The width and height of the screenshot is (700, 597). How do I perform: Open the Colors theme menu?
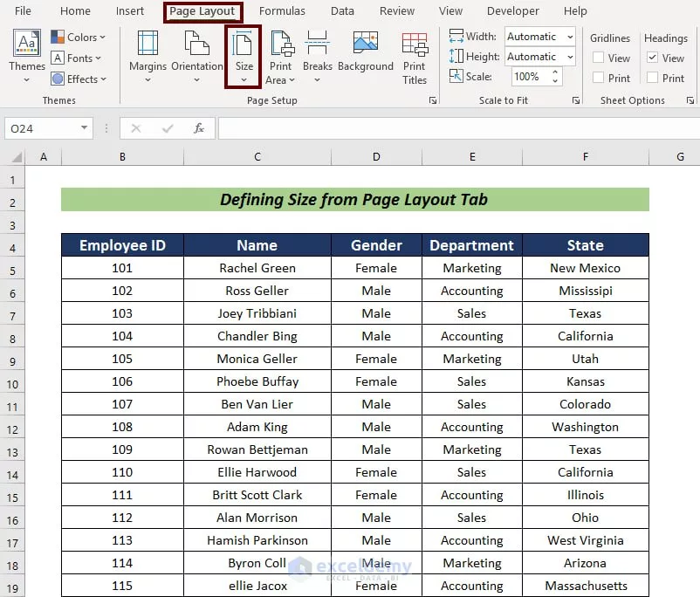[x=79, y=37]
